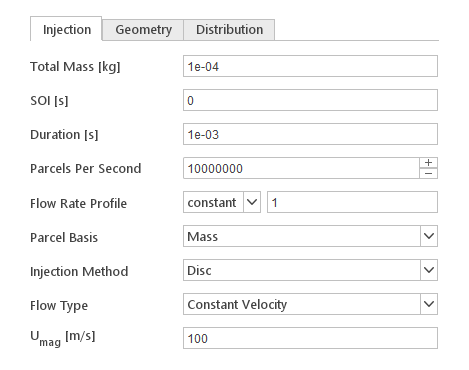
Task: Click the Umag [m/s] input field
Action: [x=310, y=338]
